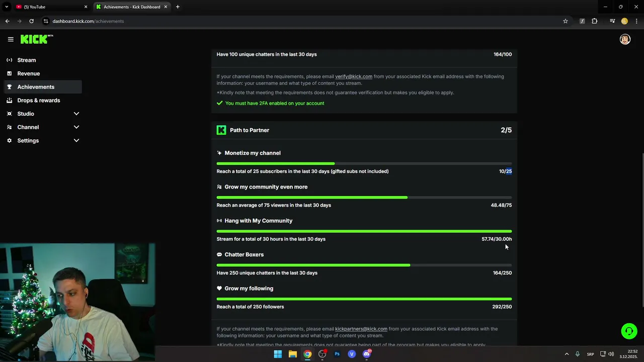Viewport: 644px width, 362px height.
Task: Click the webcam overlay video
Action: tap(78, 303)
